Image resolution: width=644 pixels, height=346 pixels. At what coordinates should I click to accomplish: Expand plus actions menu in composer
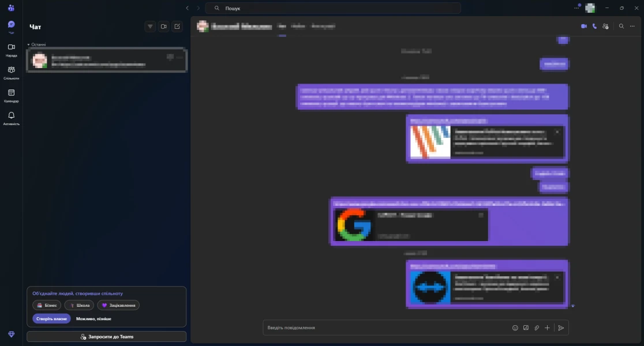(x=548, y=328)
